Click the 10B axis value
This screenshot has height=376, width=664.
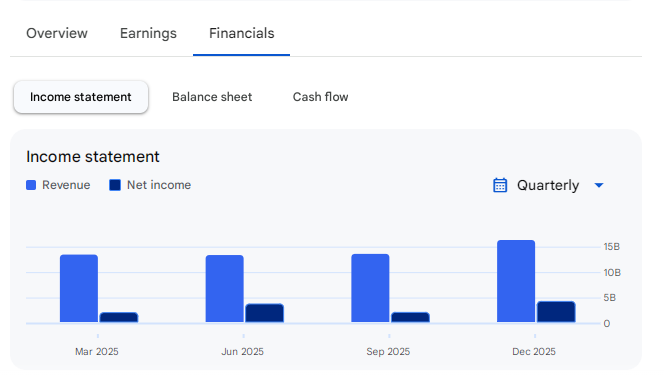click(612, 272)
